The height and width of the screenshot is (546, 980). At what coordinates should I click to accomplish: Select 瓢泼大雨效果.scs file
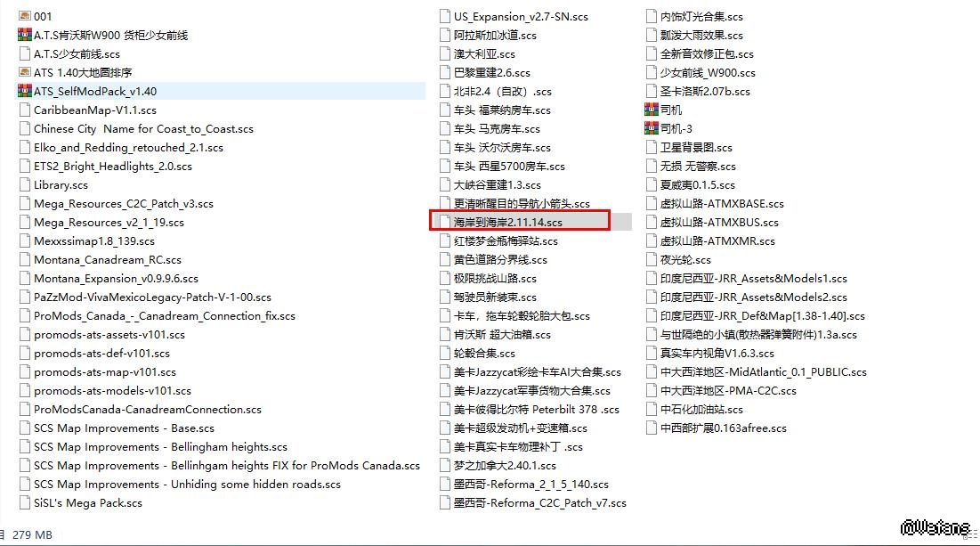click(x=701, y=35)
